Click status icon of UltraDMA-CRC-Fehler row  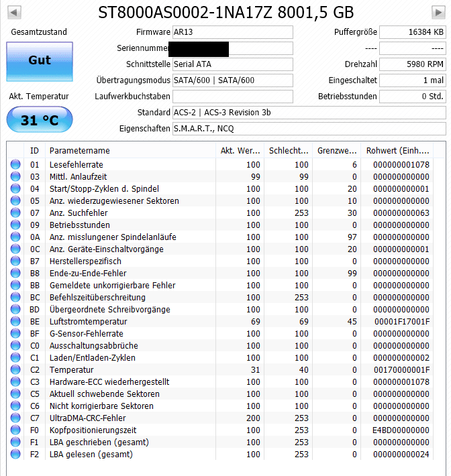click(x=15, y=418)
